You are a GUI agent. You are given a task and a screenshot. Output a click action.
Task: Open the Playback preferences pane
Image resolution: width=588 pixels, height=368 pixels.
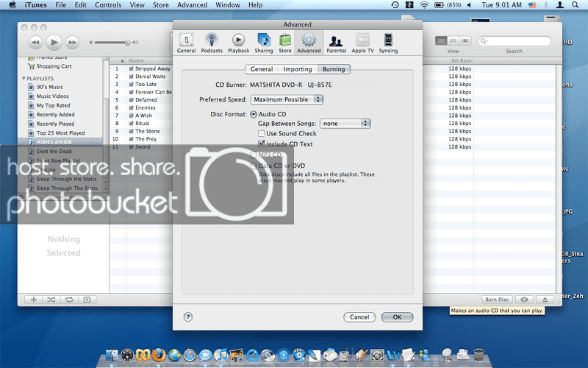[238, 43]
